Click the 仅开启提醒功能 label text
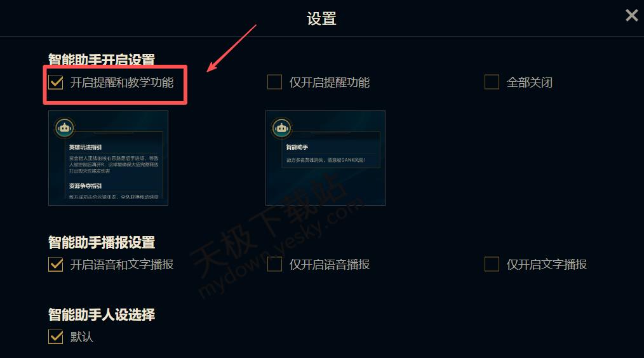This screenshot has width=644, height=358. point(330,83)
